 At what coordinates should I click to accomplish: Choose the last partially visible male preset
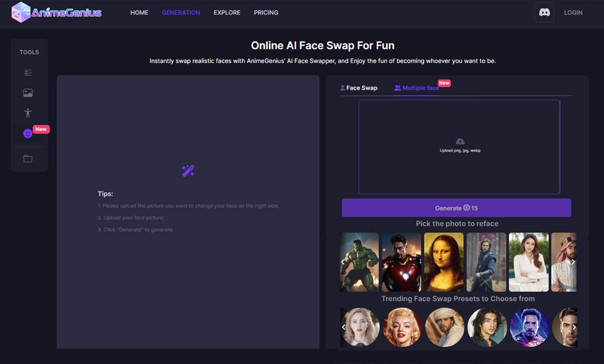click(x=565, y=327)
